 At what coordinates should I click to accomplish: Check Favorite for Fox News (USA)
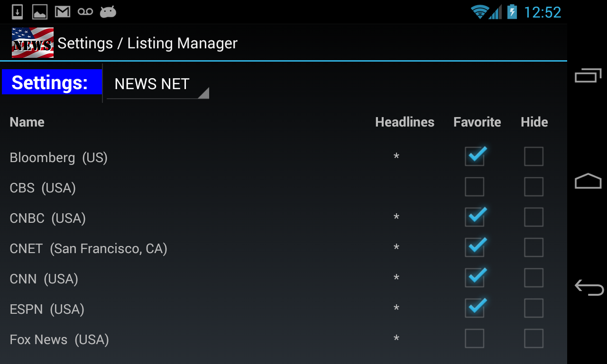pos(475,338)
